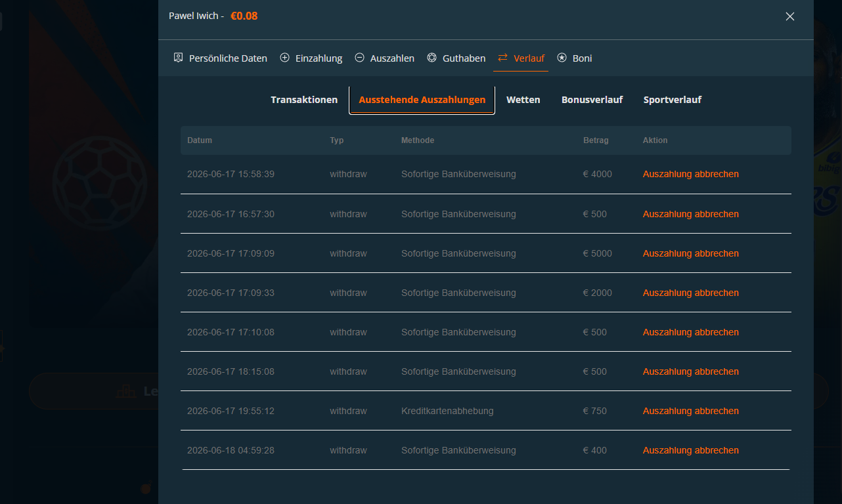Click the Betrag column header

(596, 140)
